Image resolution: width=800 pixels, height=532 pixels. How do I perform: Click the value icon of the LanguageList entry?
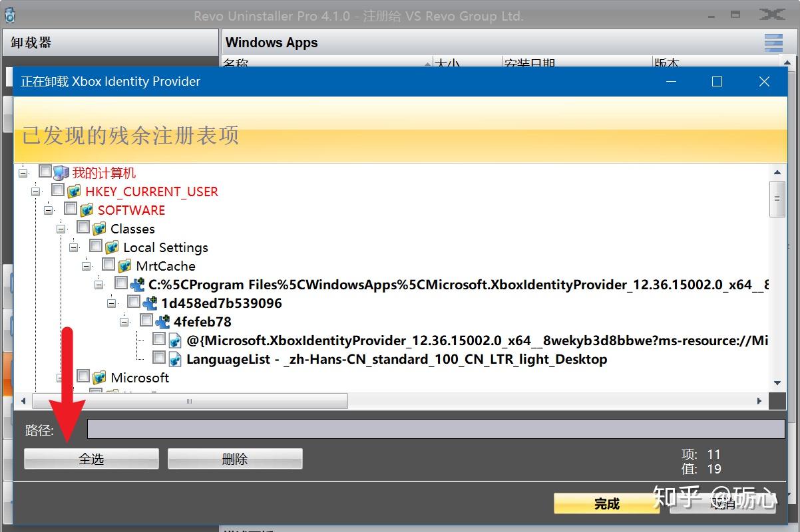click(175, 359)
